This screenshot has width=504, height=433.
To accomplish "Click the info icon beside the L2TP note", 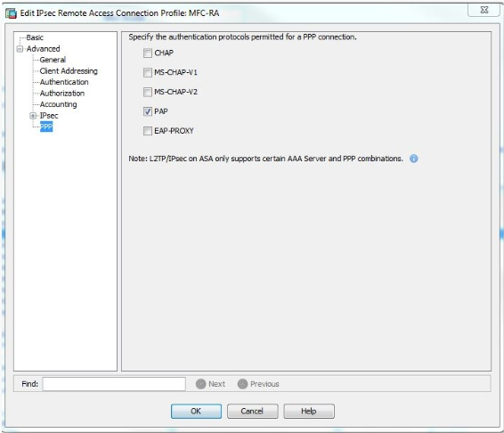I will point(414,159).
